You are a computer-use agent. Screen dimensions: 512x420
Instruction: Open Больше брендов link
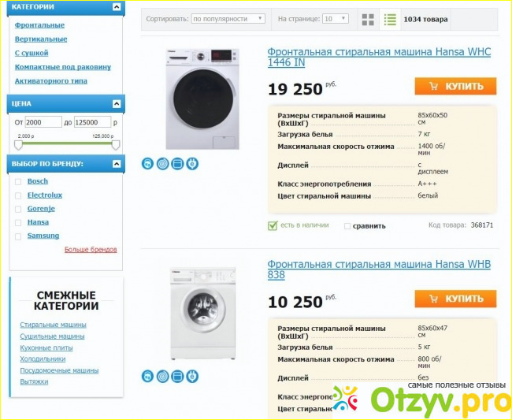[x=91, y=250]
